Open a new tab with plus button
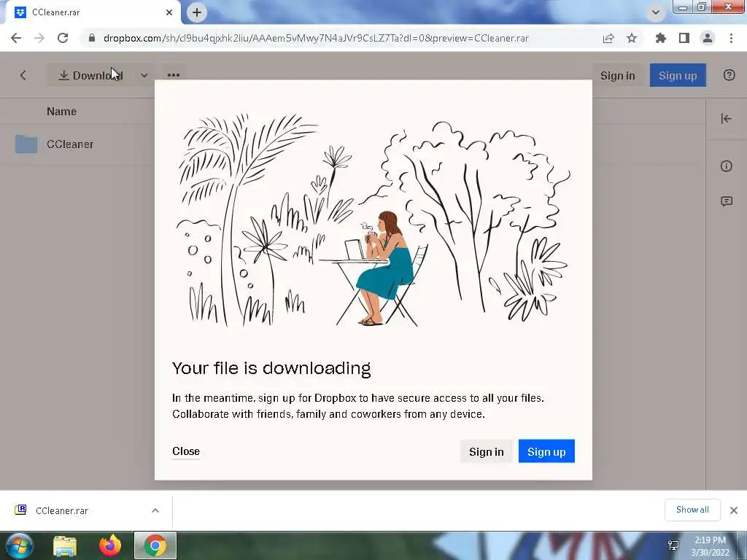 click(x=197, y=12)
